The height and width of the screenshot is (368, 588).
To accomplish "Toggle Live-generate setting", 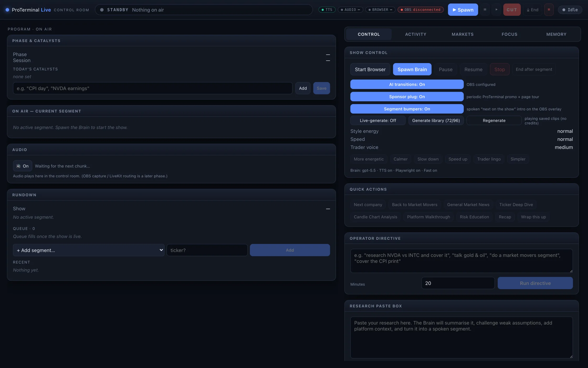I will coord(378,120).
